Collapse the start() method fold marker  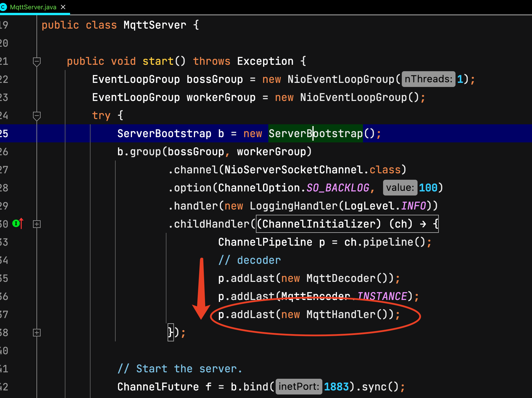[37, 61]
